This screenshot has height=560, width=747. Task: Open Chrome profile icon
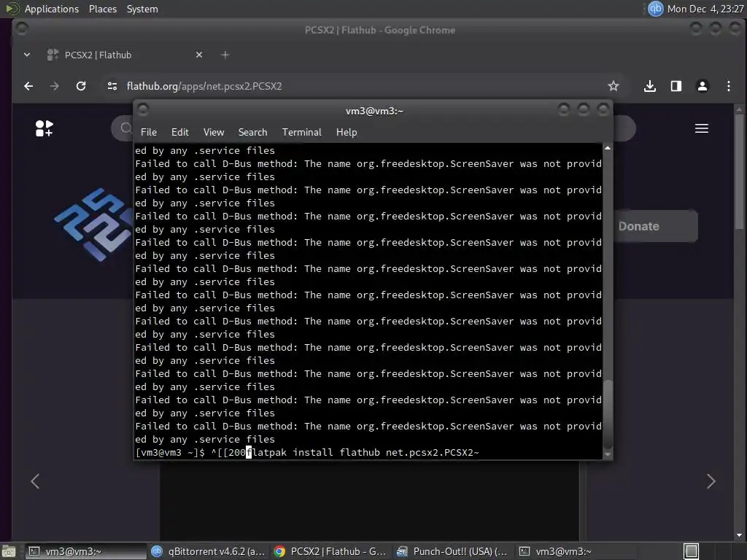click(703, 86)
